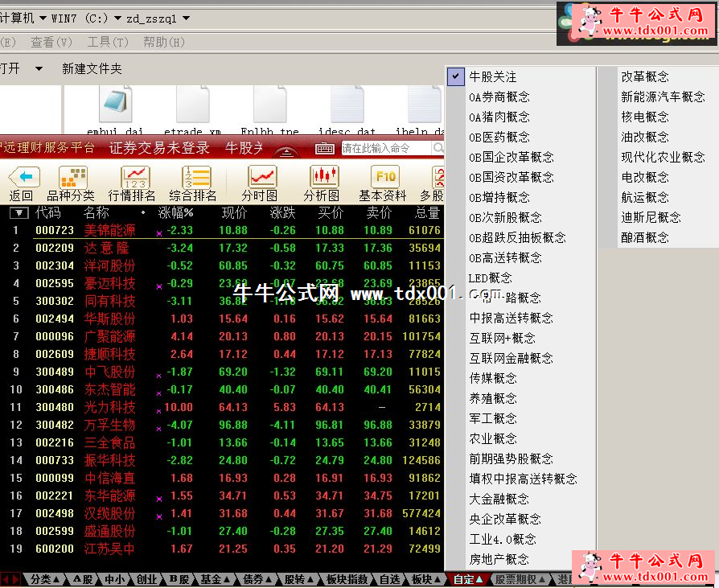
Task: Expand the 分类 bottom tab menu
Action: coord(45,579)
